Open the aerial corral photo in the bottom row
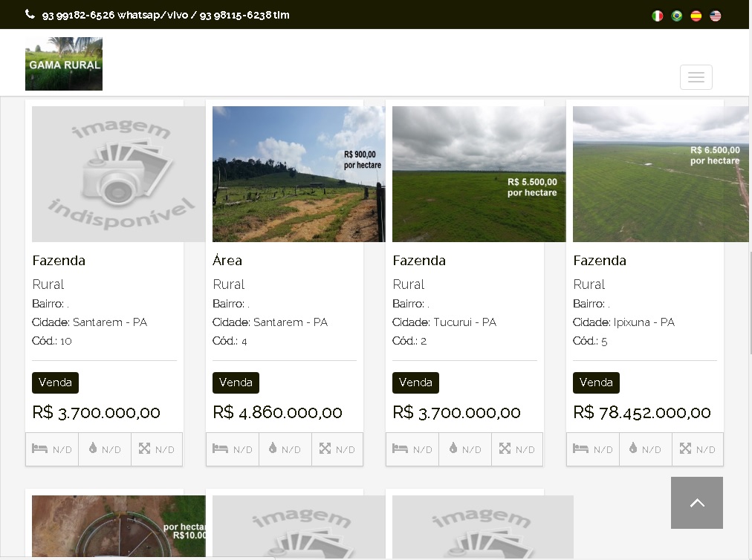This screenshot has width=752, height=560. click(118, 526)
